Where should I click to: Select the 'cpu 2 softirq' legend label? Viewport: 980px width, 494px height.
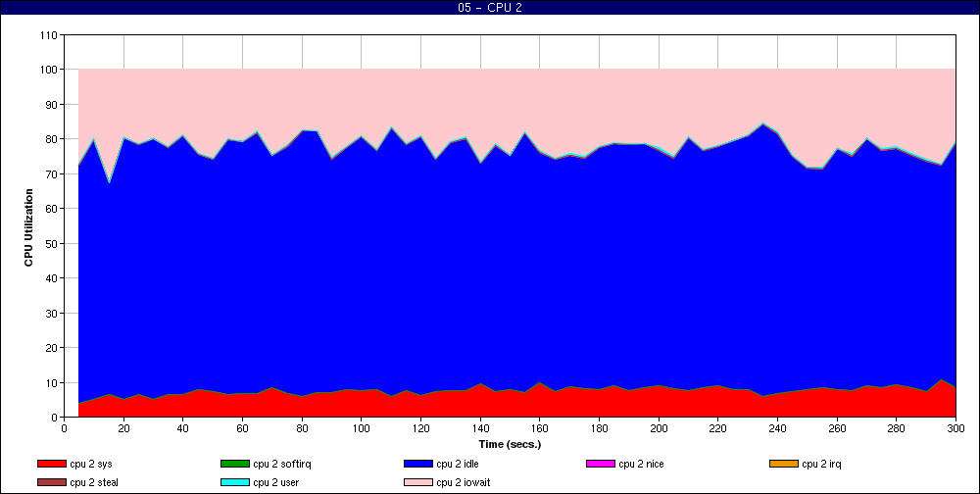click(x=282, y=464)
